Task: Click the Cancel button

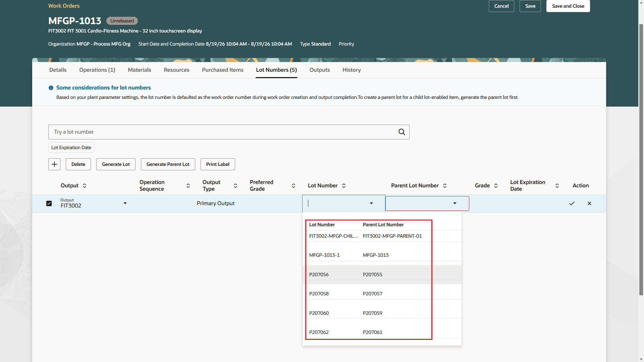Action: [501, 6]
